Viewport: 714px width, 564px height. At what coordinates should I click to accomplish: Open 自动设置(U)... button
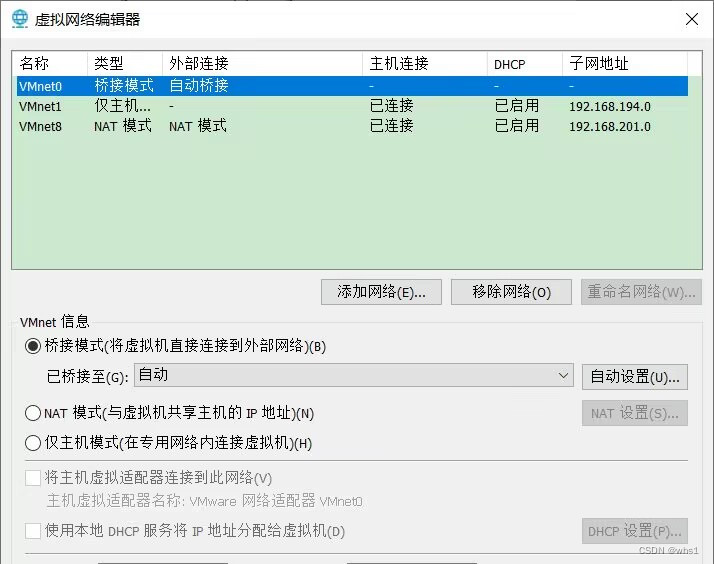635,377
